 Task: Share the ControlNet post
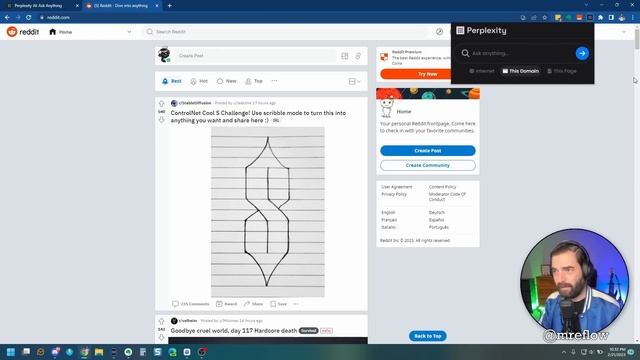pos(253,304)
